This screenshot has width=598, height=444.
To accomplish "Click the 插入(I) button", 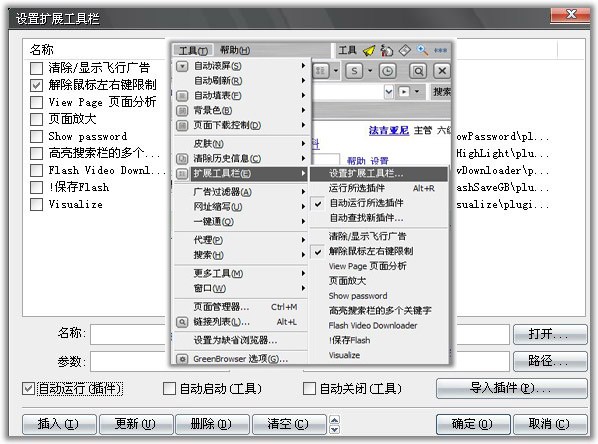I will (59, 424).
